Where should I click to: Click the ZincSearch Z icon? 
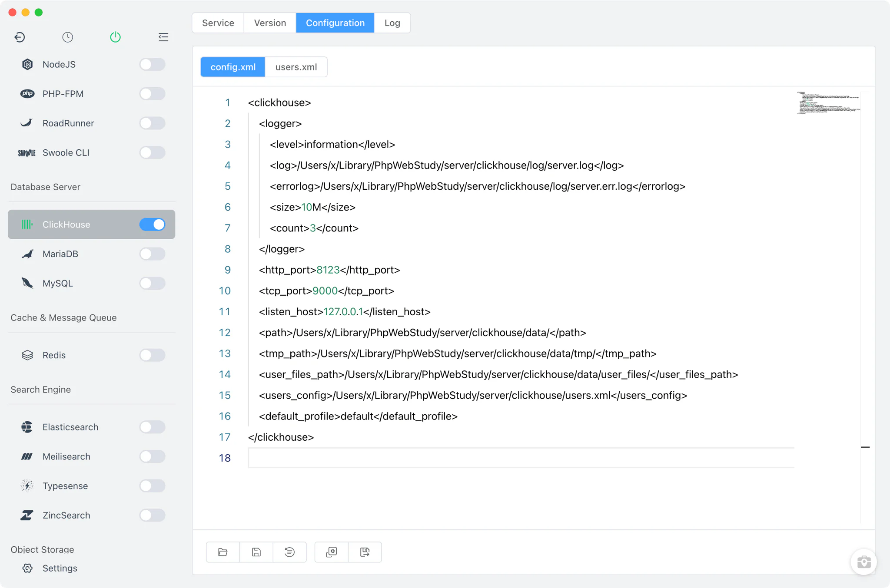(x=27, y=515)
